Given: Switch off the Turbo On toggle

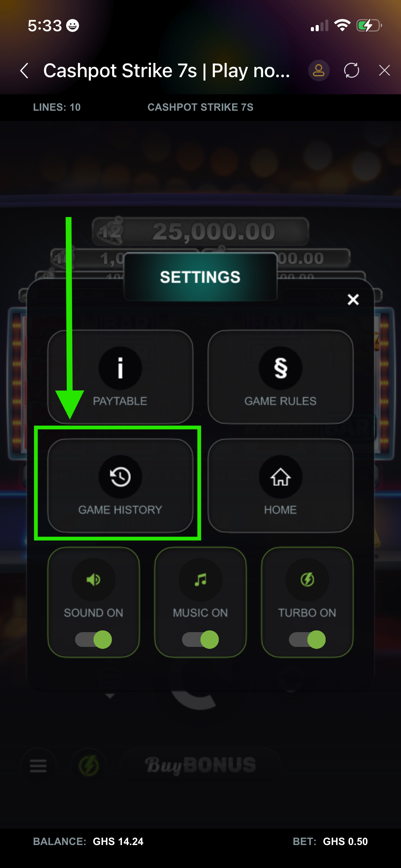Looking at the screenshot, I should pyautogui.click(x=307, y=640).
